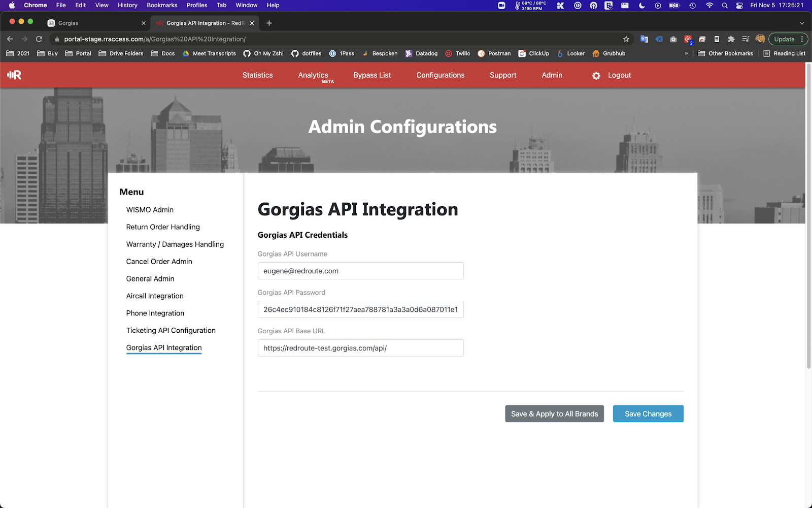Viewport: 812px width, 508px height.
Task: Open macOS Spotlight search icon
Action: tap(725, 6)
